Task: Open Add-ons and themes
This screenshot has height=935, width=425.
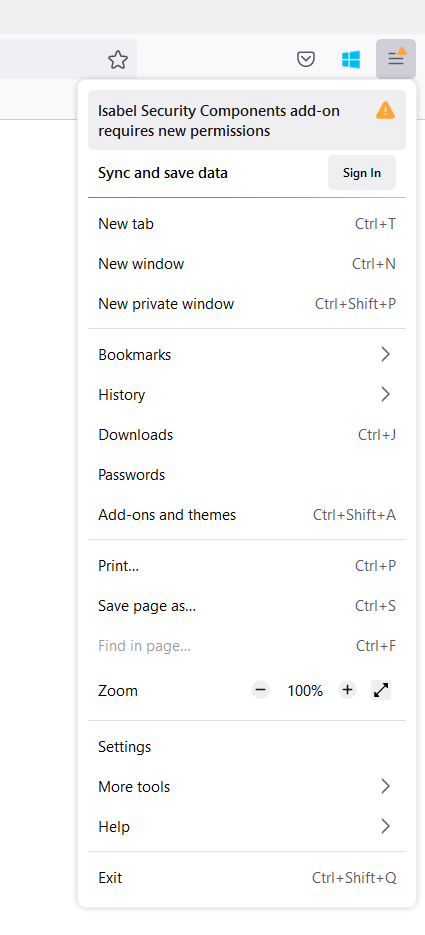Action: click(x=247, y=515)
